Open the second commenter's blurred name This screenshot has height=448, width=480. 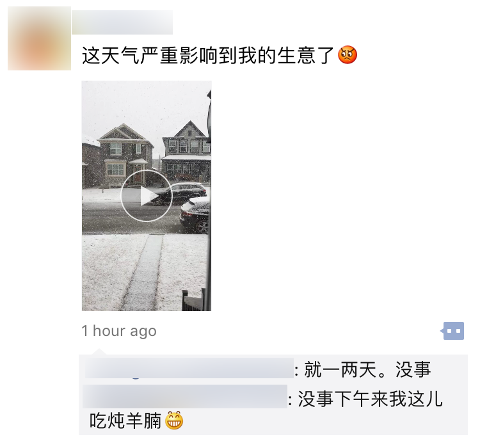pyautogui.click(x=185, y=397)
